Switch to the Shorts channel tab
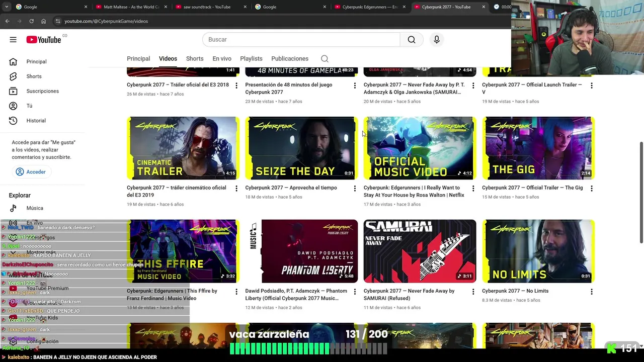This screenshot has width=644, height=362. coord(195,59)
